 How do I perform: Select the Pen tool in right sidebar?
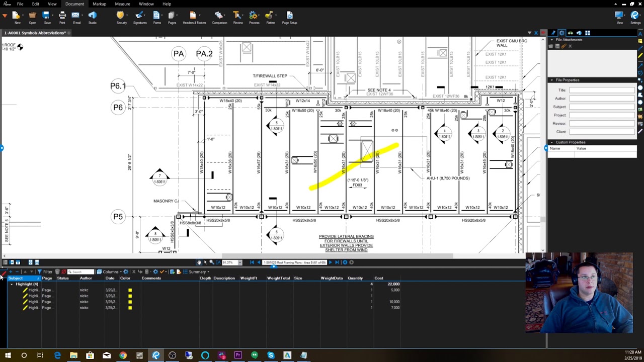(x=640, y=48)
